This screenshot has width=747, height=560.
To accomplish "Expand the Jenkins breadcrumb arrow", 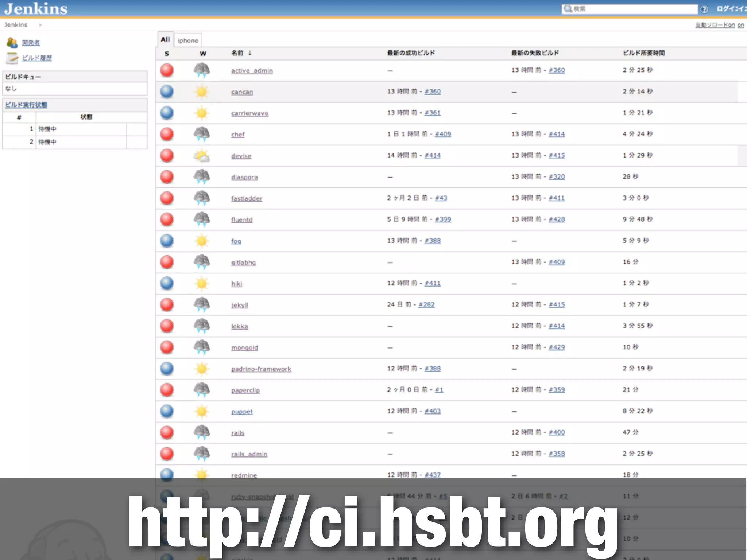I will pos(40,25).
